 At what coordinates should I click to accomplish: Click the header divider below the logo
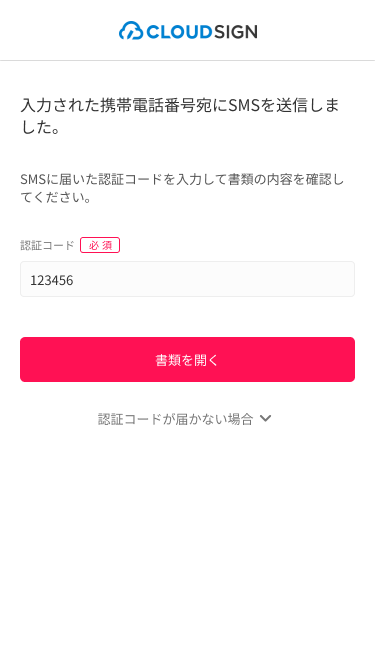188,60
